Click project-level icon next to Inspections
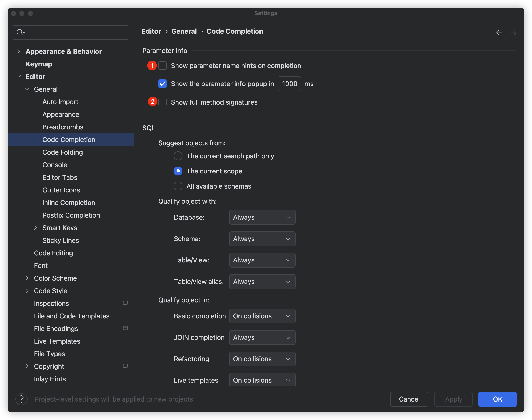 [x=125, y=303]
